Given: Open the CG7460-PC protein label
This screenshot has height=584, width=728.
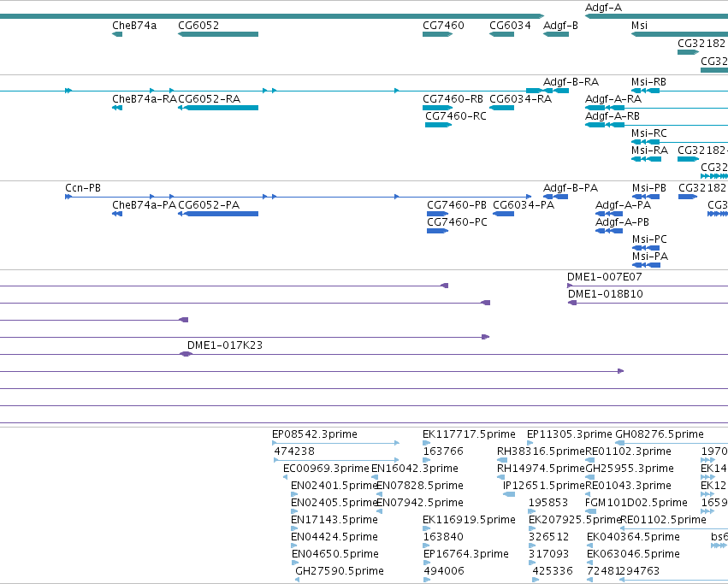Looking at the screenshot, I should [x=458, y=223].
